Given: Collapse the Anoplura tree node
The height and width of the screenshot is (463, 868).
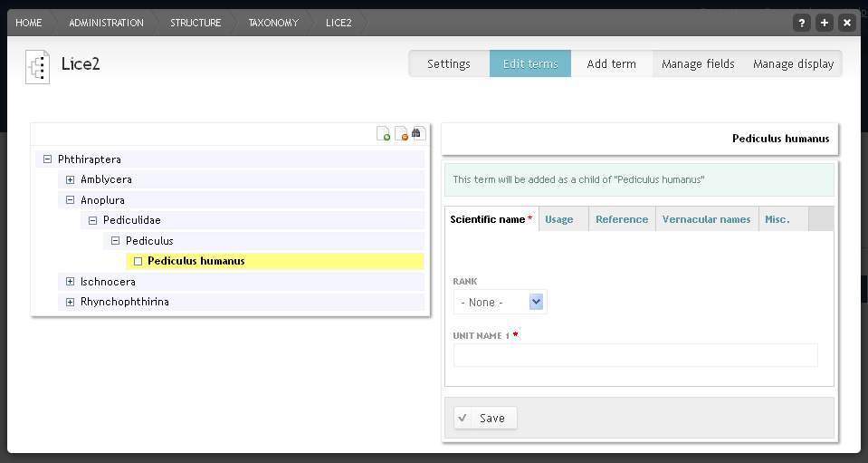Looking at the screenshot, I should click(x=70, y=200).
